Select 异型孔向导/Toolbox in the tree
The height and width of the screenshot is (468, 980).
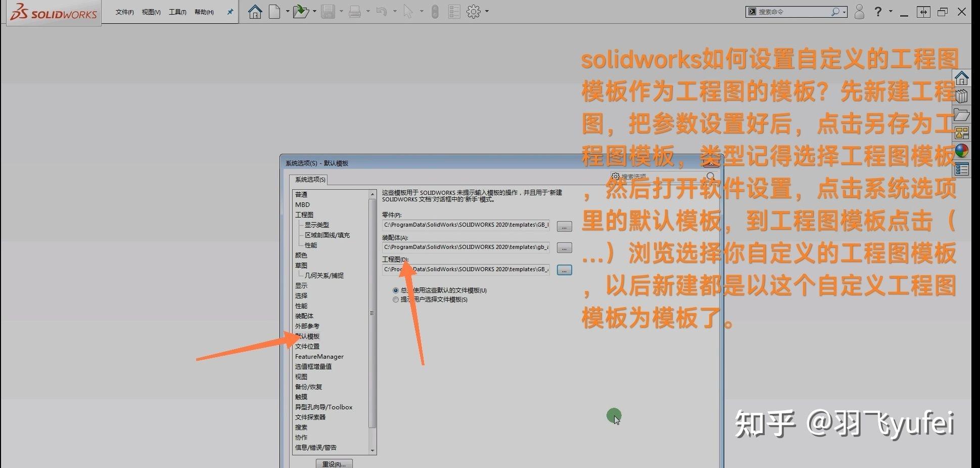[x=323, y=407]
